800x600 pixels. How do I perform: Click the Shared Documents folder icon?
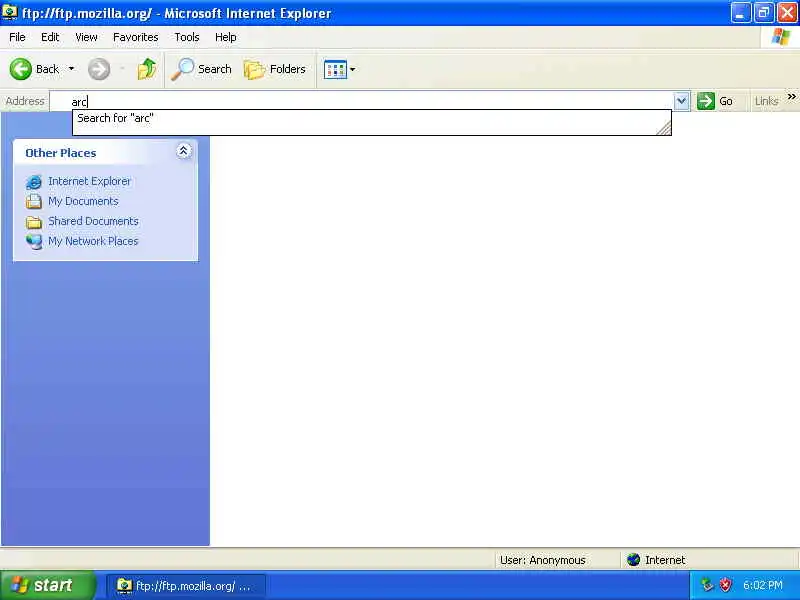coord(34,222)
